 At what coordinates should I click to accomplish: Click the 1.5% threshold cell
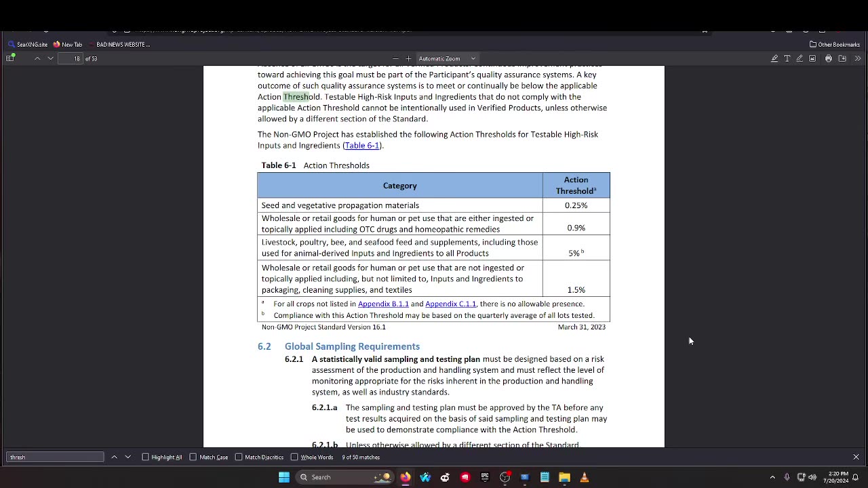tap(576, 279)
